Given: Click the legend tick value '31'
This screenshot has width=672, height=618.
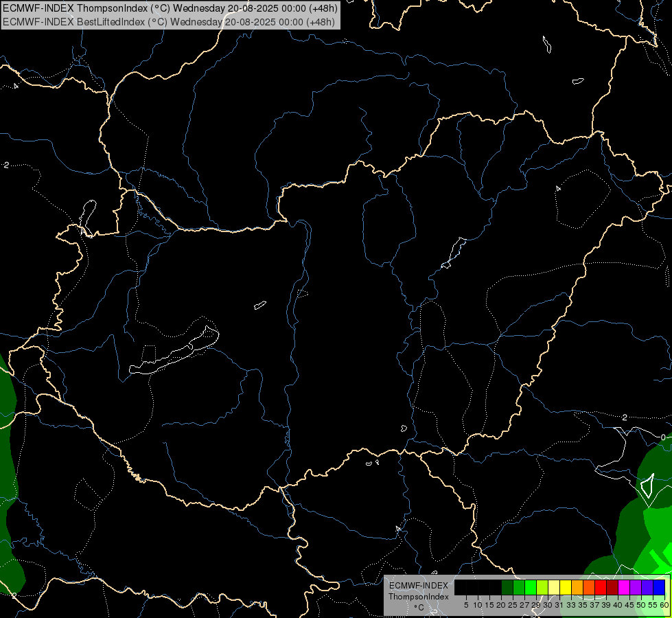Looking at the screenshot, I should tap(559, 605).
